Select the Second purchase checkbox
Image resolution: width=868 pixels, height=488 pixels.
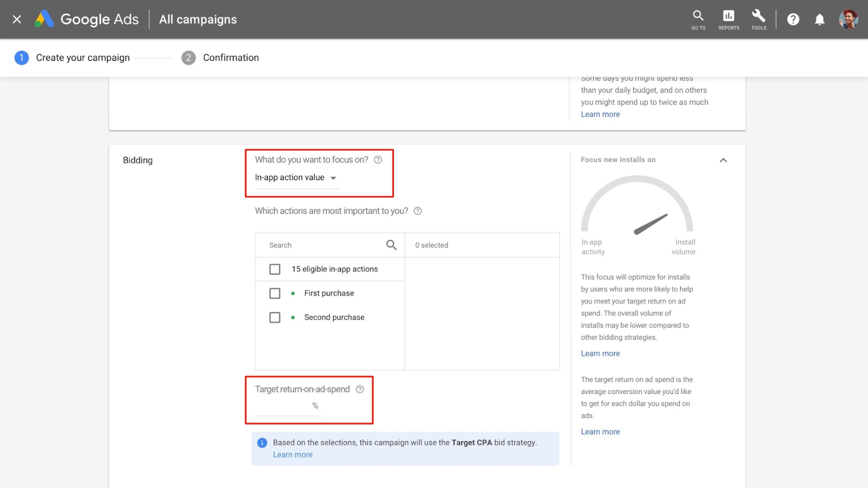point(275,317)
